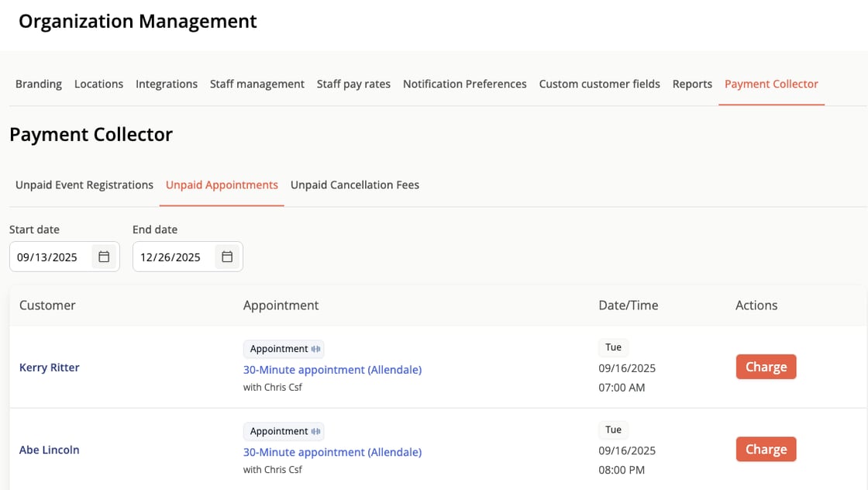This screenshot has height=490, width=868.
Task: Open the End date calendar picker icon
Action: [227, 257]
